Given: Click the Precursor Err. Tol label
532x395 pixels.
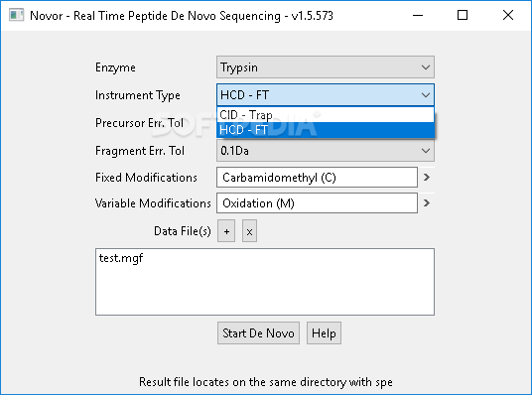Looking at the screenshot, I should pos(139,123).
